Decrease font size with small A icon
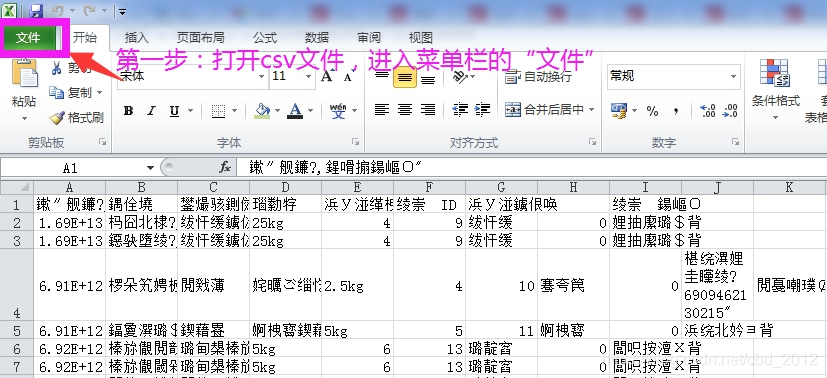 point(348,77)
